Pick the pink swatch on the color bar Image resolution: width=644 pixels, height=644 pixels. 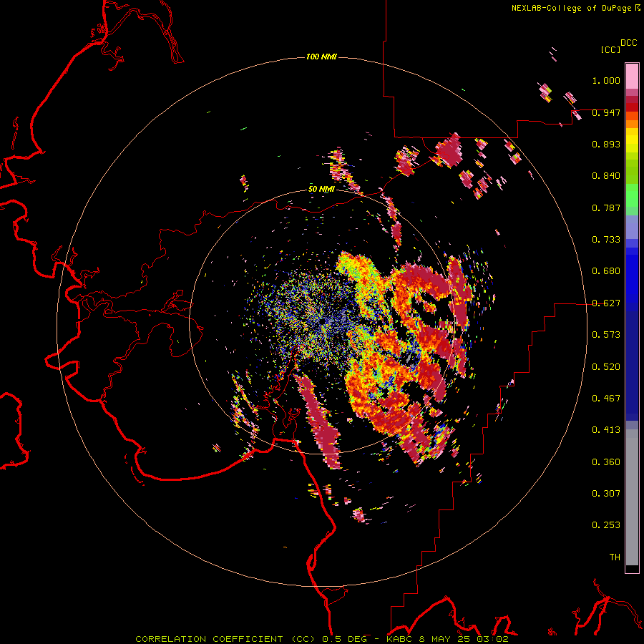[632, 77]
